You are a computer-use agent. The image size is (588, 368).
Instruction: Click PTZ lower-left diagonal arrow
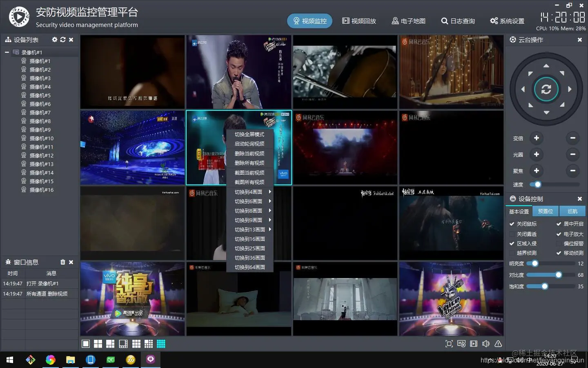click(x=530, y=105)
